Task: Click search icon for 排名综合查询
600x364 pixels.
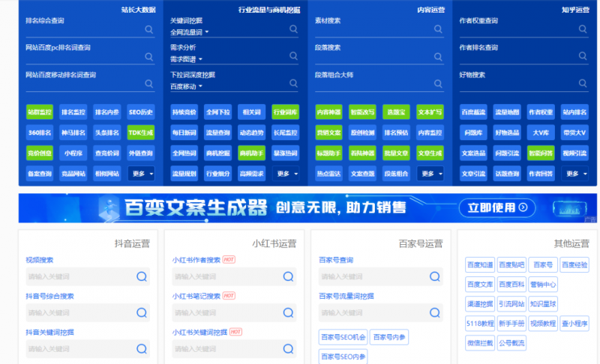Action: pos(149,30)
